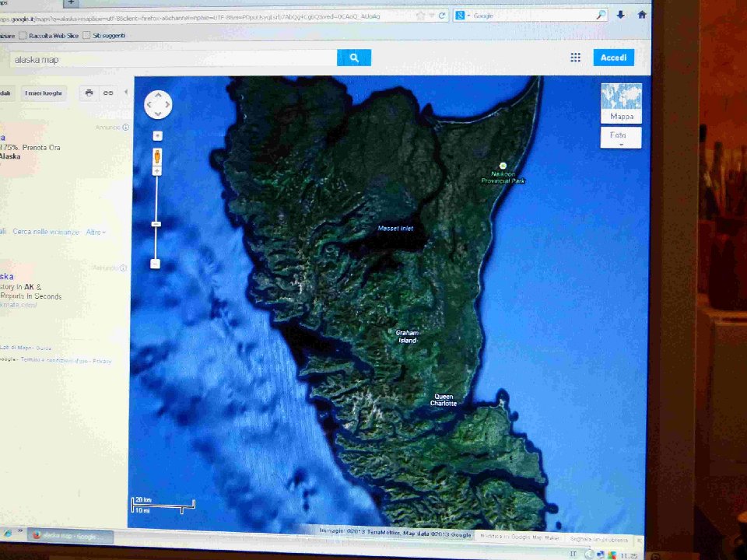Screen dimensions: 747x560
Task: Pan the map right with the arrow
Action: 167,105
